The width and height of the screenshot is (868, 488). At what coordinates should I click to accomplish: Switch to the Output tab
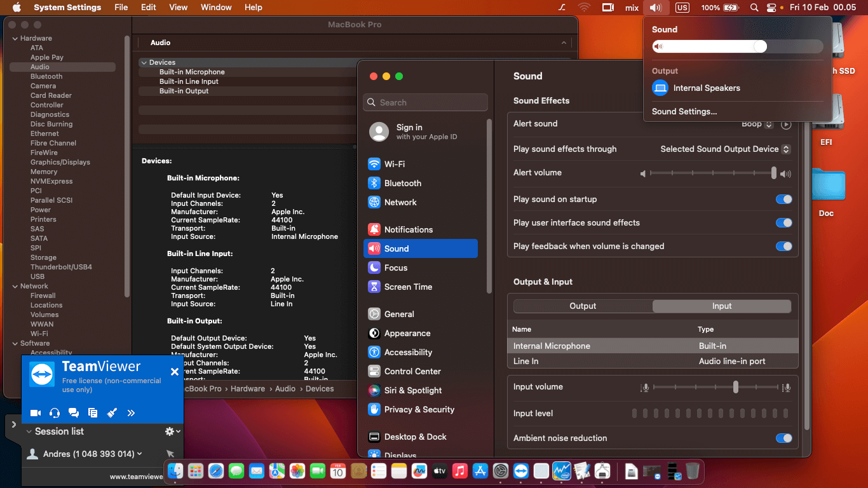[583, 306]
